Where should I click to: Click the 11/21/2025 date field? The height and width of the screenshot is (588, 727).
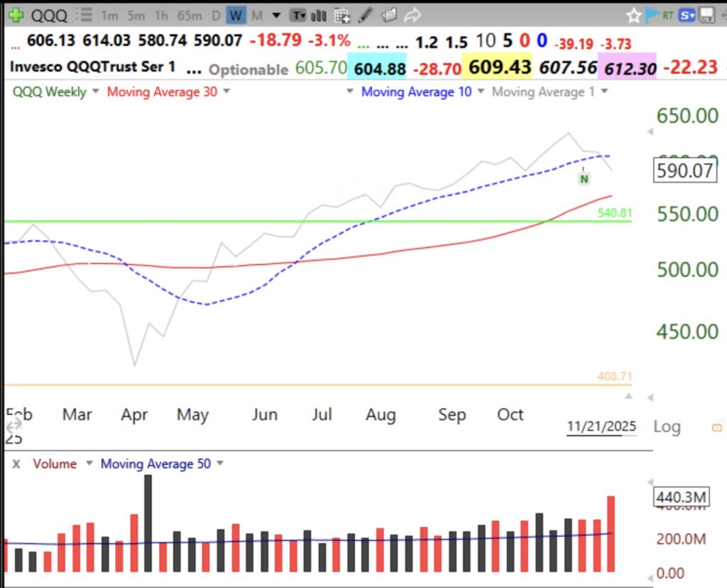[x=601, y=426]
